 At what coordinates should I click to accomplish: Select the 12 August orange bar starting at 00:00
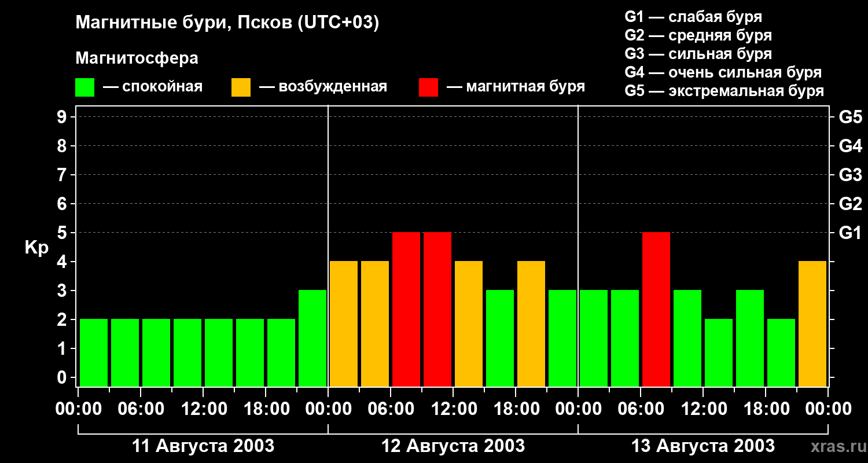344,324
